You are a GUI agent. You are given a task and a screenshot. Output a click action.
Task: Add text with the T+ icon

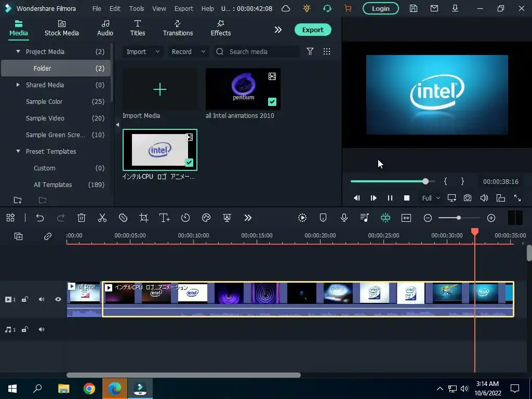(x=165, y=218)
